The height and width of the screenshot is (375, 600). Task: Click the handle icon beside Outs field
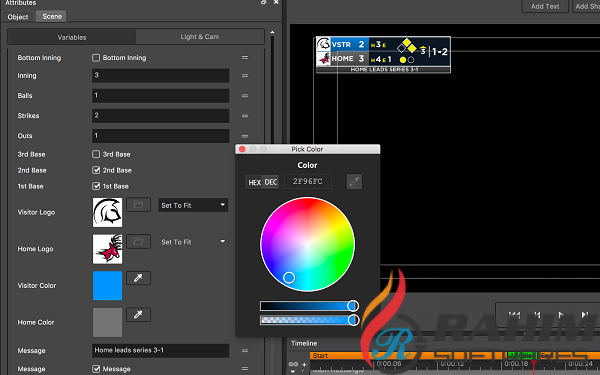click(245, 136)
